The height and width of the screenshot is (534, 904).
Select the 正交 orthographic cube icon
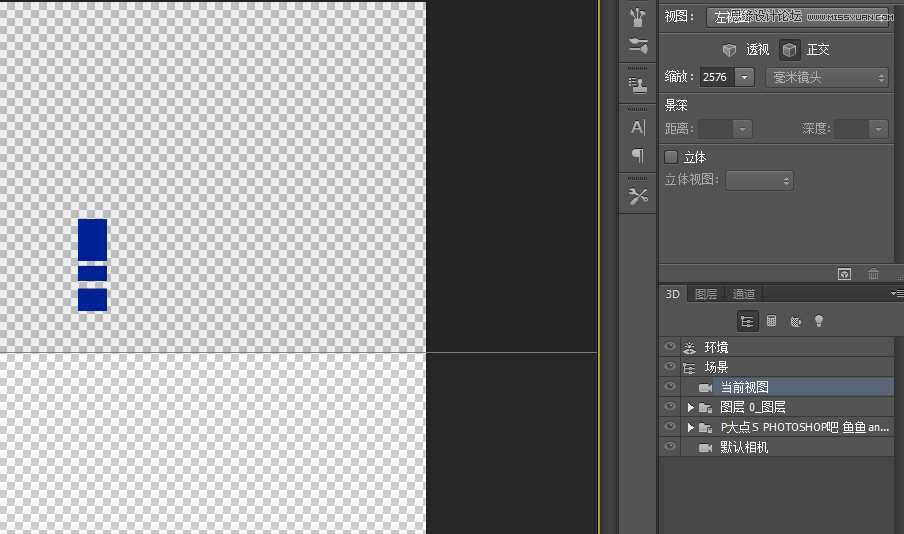point(789,50)
